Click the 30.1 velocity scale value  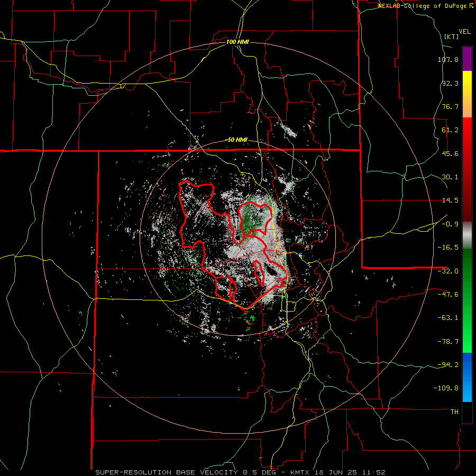coord(450,177)
